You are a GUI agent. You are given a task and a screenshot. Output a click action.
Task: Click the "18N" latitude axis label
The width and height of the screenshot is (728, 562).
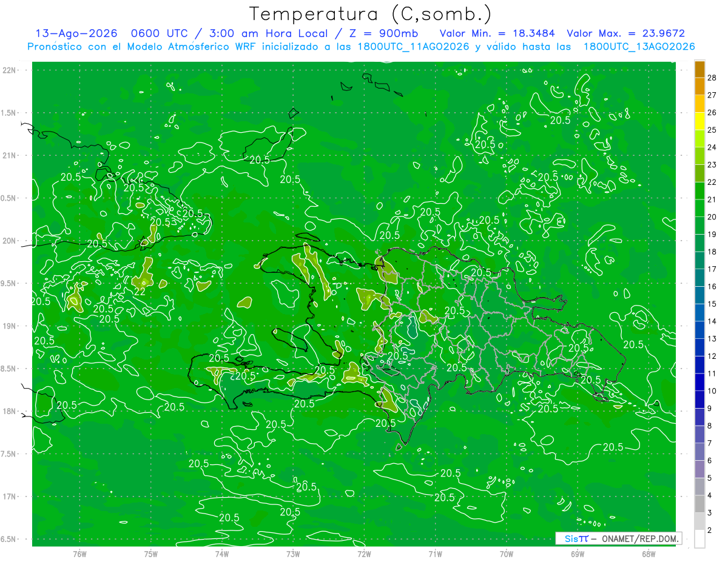click(x=10, y=411)
